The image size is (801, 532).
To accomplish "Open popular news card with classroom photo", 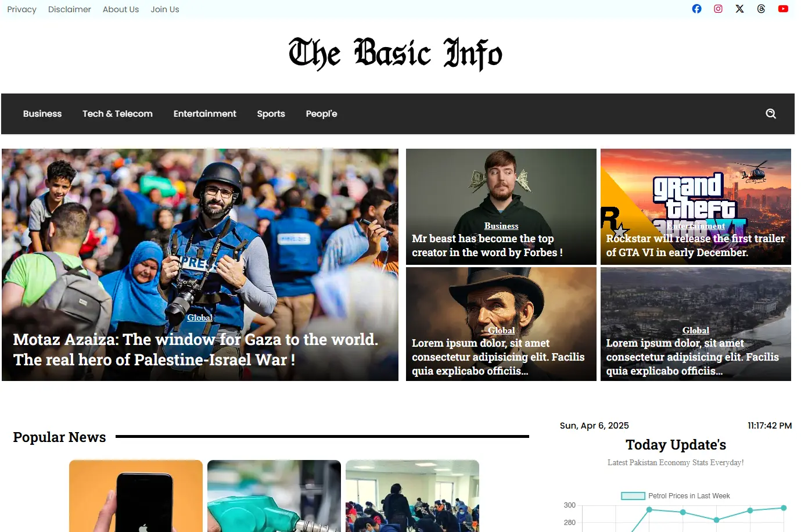I will click(412, 496).
